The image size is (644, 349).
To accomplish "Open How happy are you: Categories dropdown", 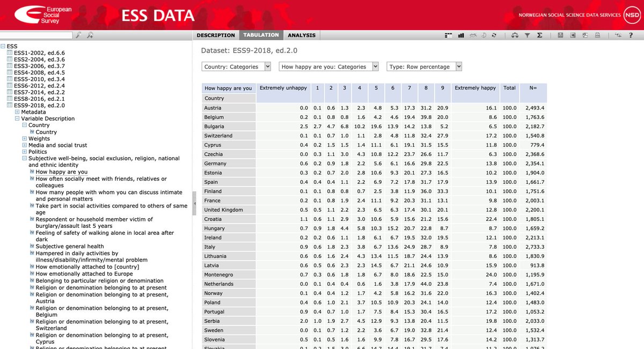I will [329, 67].
